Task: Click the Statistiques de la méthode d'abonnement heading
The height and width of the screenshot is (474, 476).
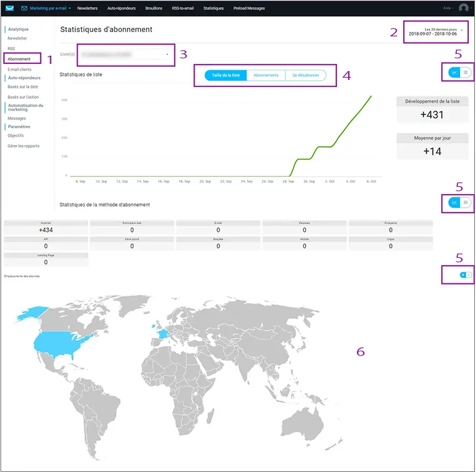Action: point(105,204)
